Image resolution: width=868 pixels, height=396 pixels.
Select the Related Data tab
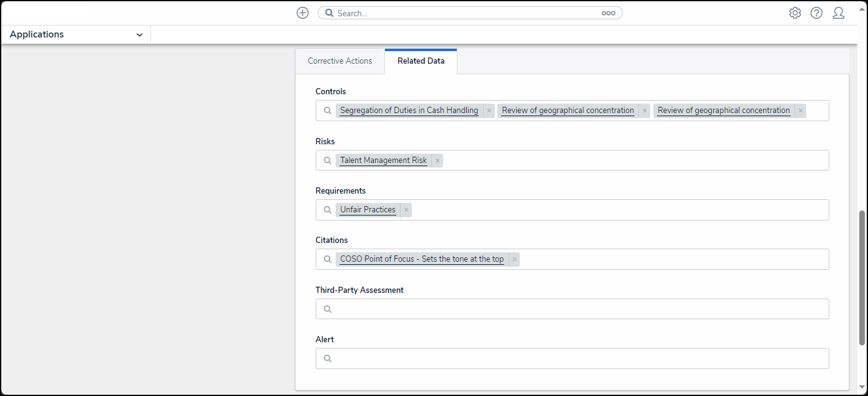click(421, 61)
